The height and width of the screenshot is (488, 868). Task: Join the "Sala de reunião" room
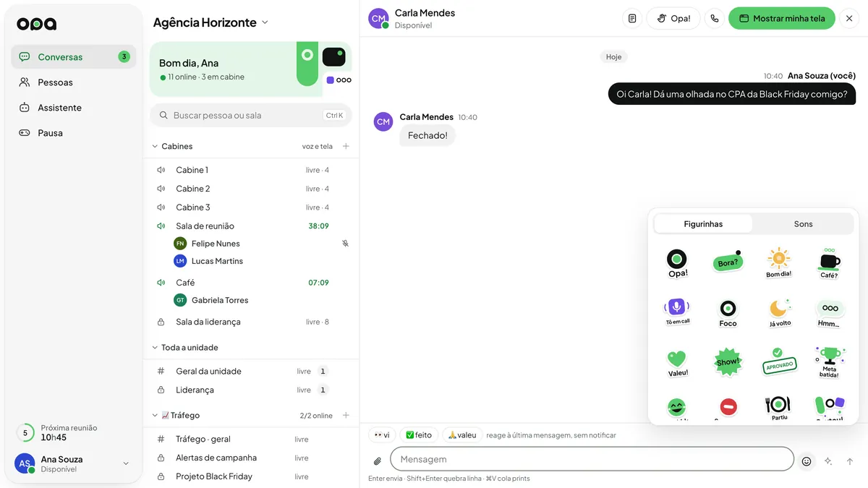pos(251,226)
